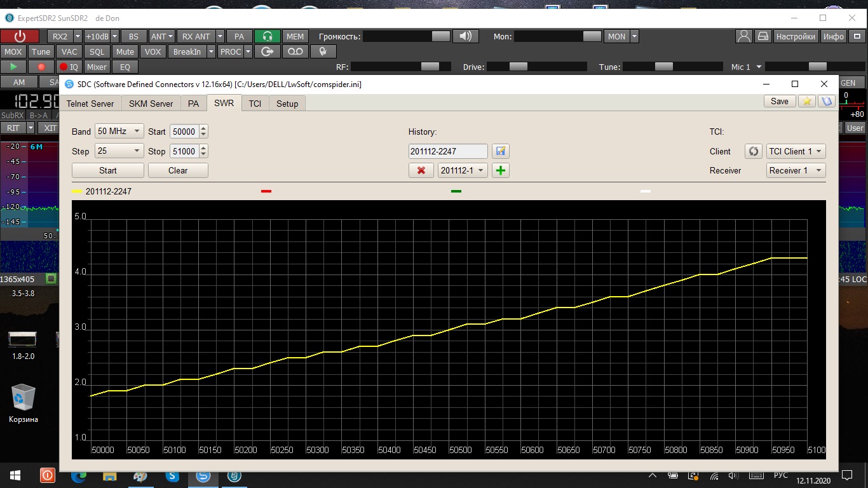Expand the RX2 dropdown arrow
868x488 pixels.
coord(78,36)
